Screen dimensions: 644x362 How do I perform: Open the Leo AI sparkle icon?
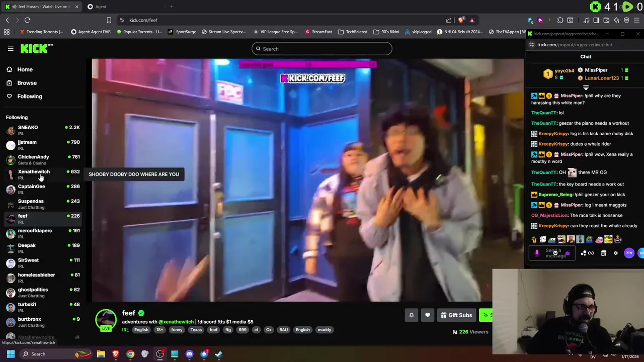click(616, 20)
